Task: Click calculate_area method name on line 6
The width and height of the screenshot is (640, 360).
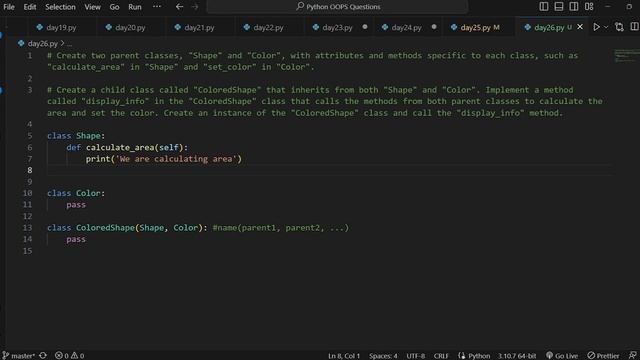Action: (120, 147)
